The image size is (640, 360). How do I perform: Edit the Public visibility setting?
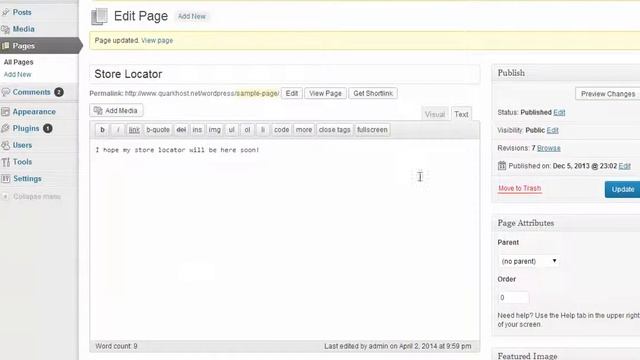click(x=553, y=130)
